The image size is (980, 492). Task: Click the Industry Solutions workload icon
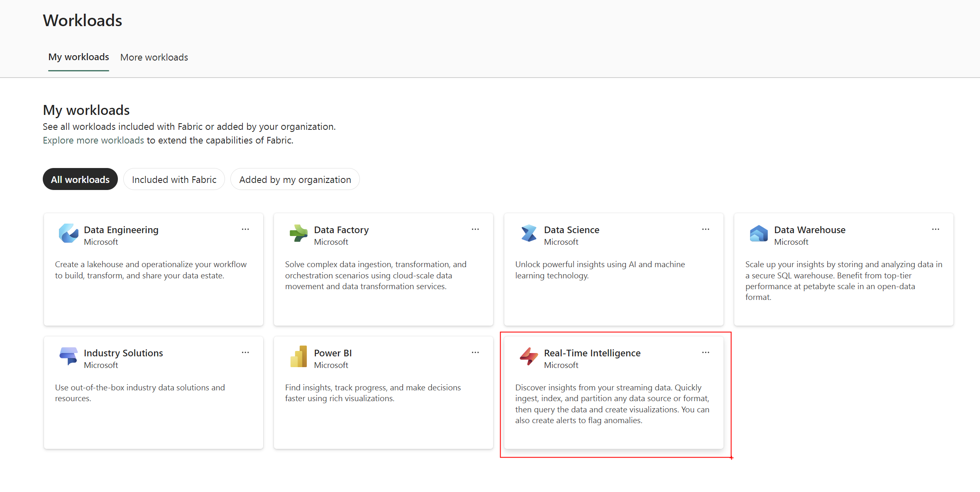(x=68, y=356)
